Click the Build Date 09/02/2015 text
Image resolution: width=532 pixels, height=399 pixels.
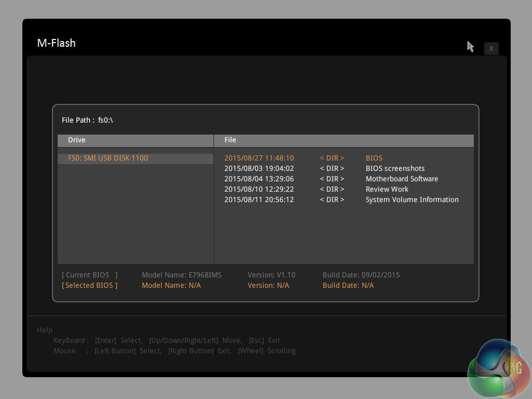[x=361, y=275]
